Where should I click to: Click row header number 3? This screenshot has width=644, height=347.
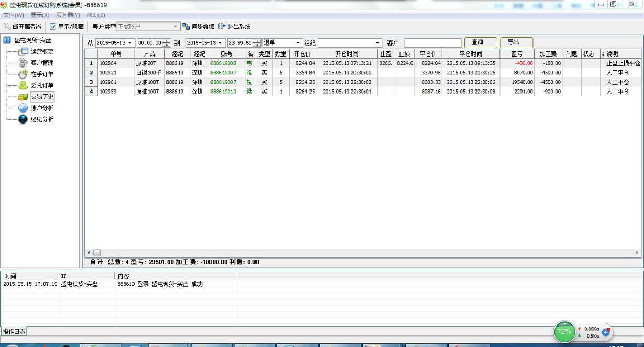coord(91,82)
